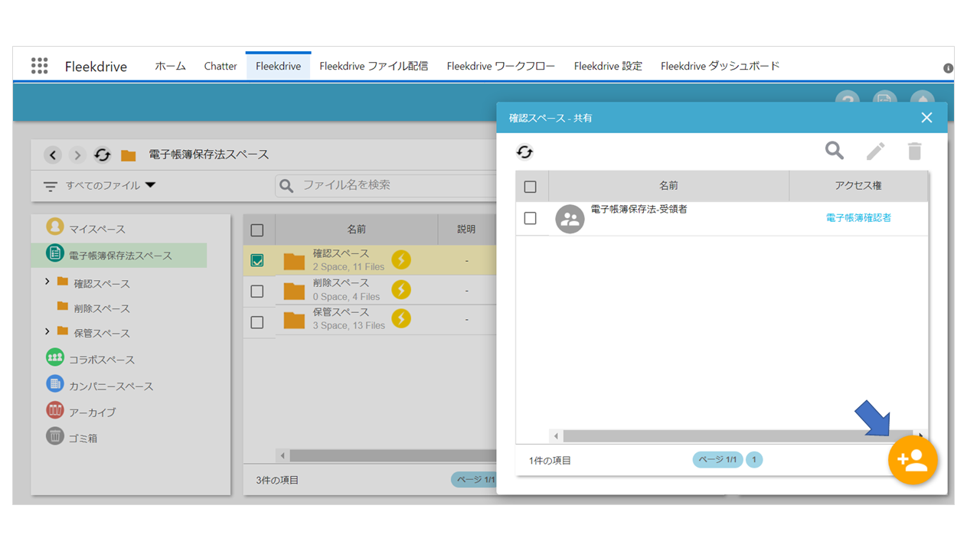
Task: Open the Fleekdrive 設定 tab
Action: coord(608,66)
